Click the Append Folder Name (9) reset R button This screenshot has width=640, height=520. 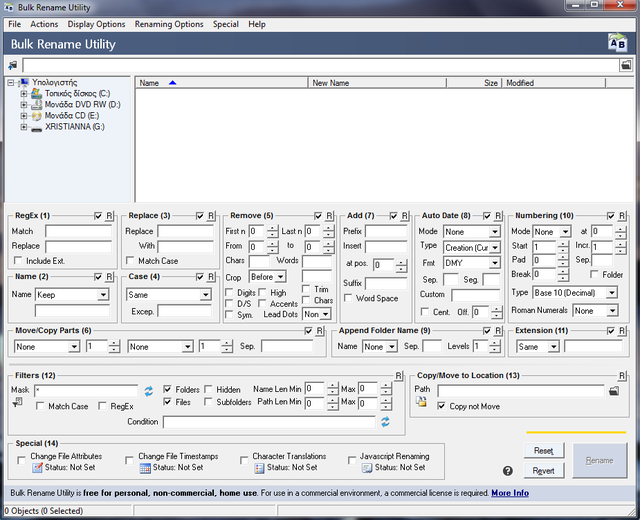(x=498, y=331)
